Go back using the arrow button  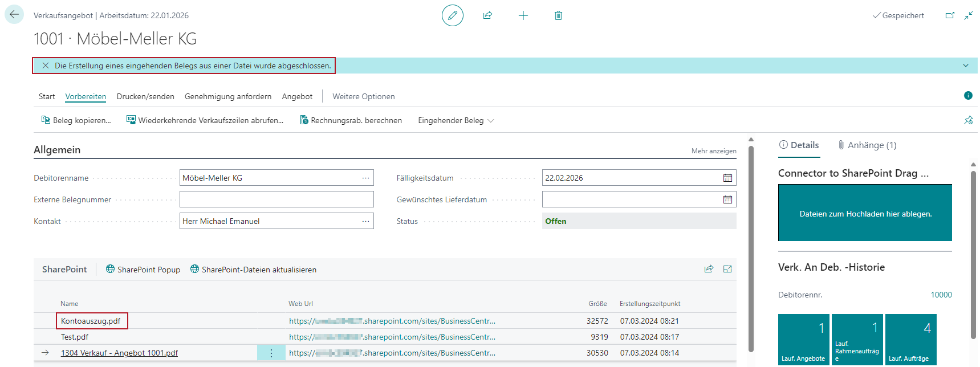pos(14,15)
